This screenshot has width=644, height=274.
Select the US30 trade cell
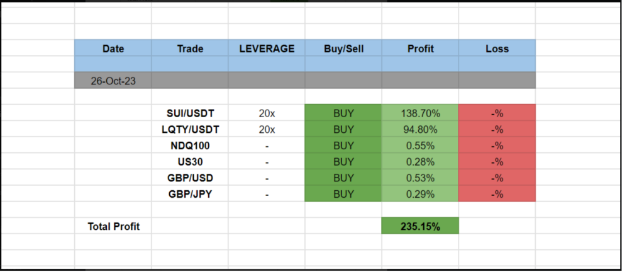pos(190,162)
